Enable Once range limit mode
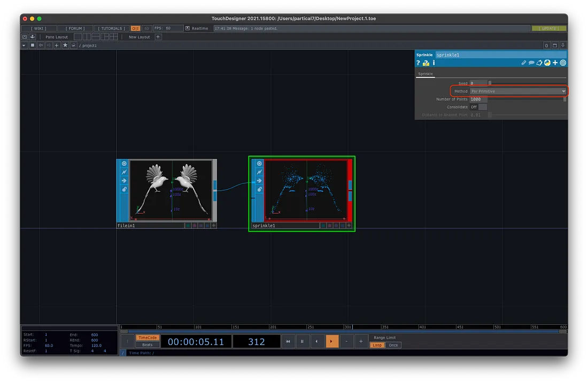 393,345
